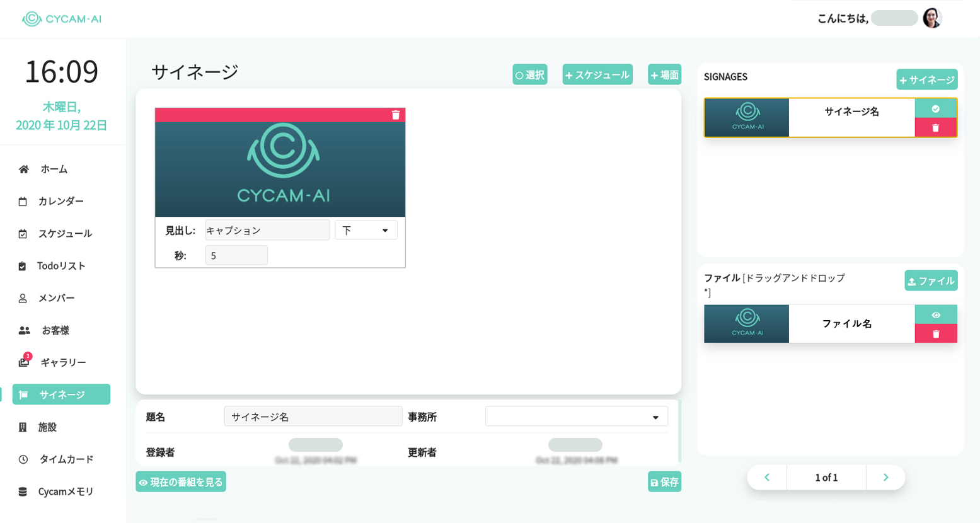This screenshot has height=523, width=980.
Task: Click the home icon beside ホーム
Action: [24, 169]
